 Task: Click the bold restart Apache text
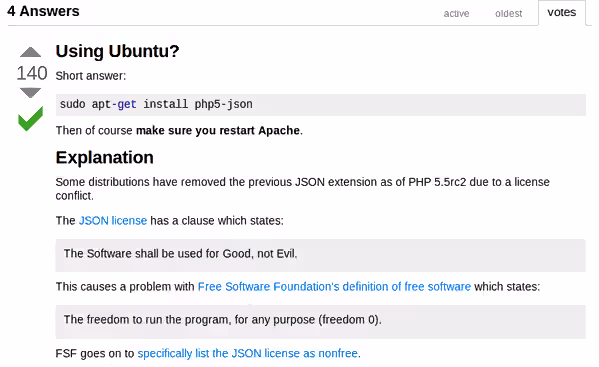tap(218, 131)
